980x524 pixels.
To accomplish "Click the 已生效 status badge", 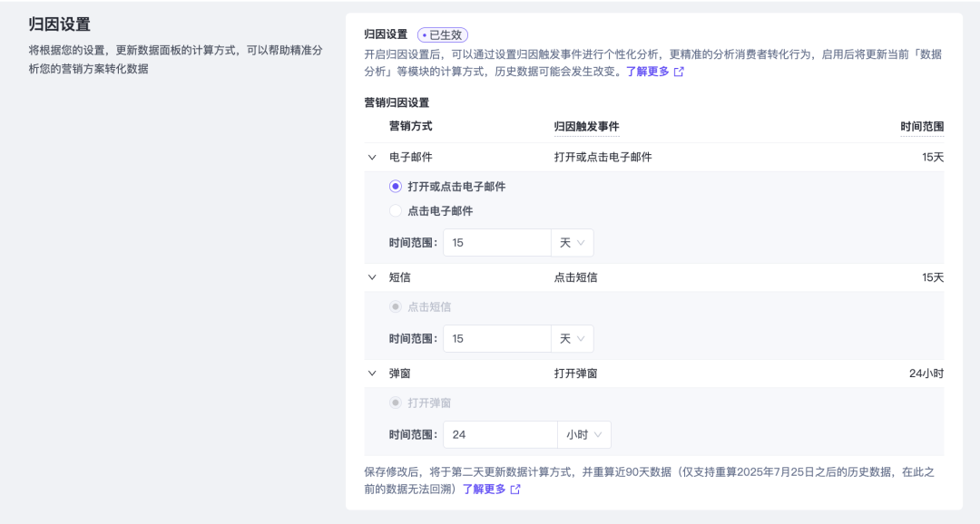I will coord(443,34).
